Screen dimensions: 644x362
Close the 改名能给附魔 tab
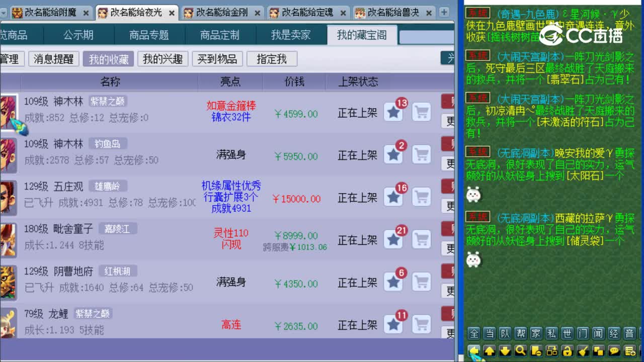pos(86,13)
